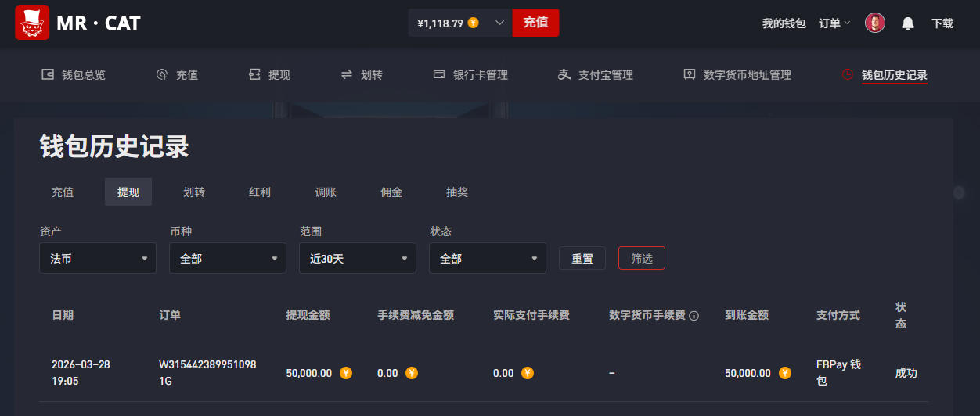Click the Alipay management icon
This screenshot has width=980, height=416.
coord(564,75)
